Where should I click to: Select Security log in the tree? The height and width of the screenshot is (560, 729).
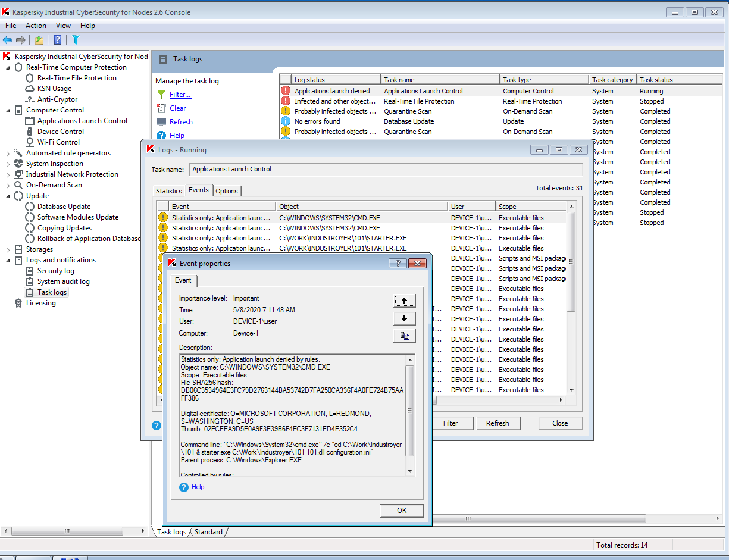coord(55,271)
